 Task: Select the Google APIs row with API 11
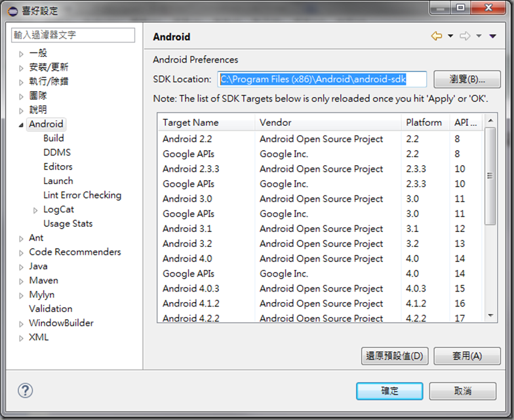[321, 214]
